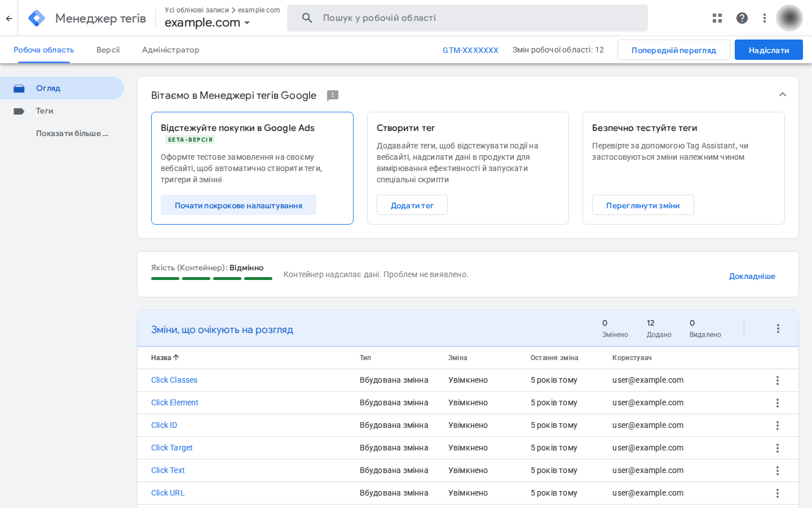Open row menu for Click Element

(x=778, y=403)
